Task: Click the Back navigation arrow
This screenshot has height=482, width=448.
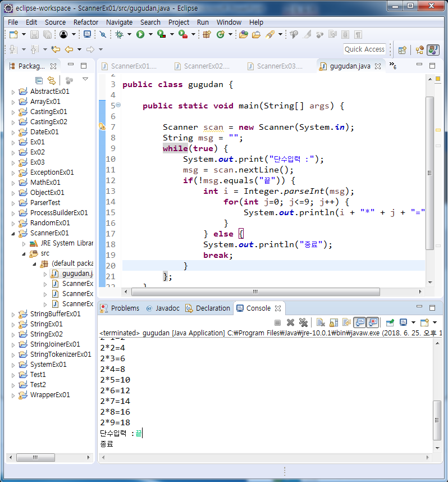Action: tap(69, 49)
